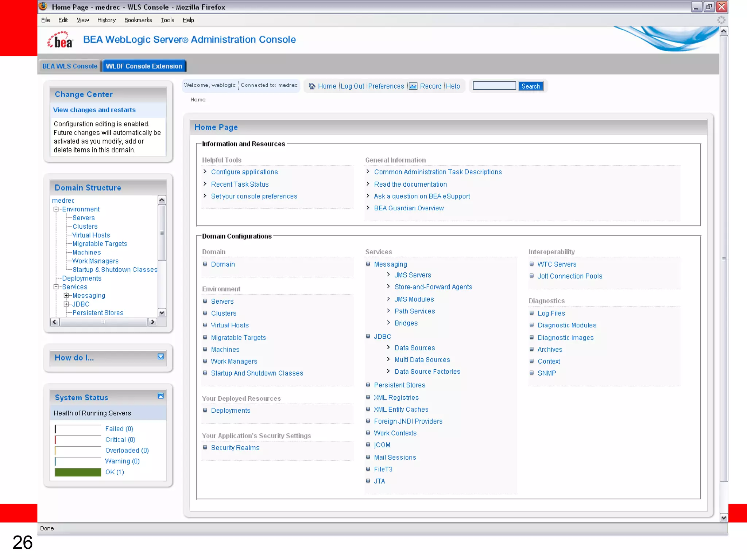
Task: Collapse the System Status panel
Action: 160,396
